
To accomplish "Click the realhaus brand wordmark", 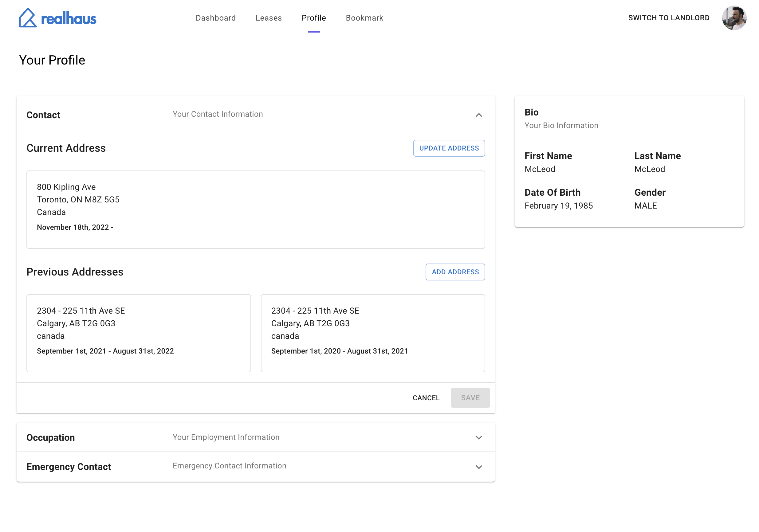I will tap(69, 18).
